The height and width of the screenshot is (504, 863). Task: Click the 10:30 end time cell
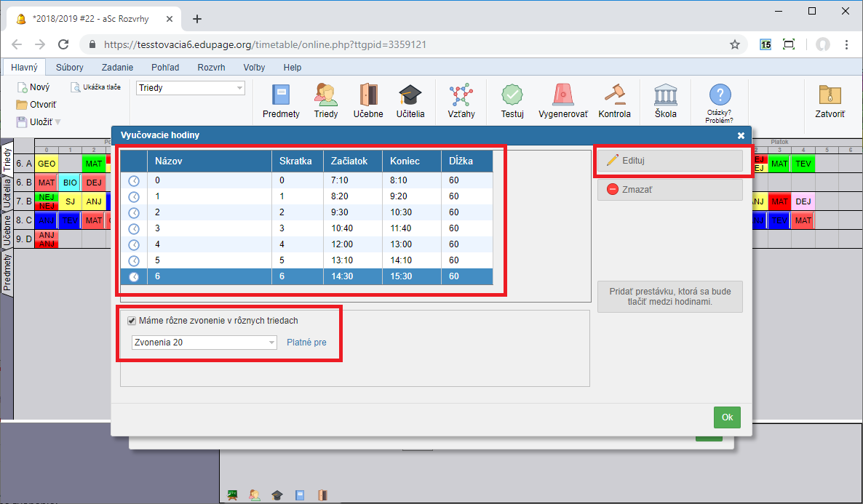pos(412,212)
